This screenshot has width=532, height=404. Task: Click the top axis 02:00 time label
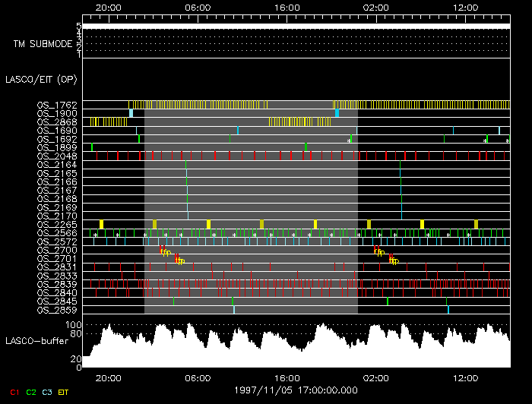pos(376,8)
